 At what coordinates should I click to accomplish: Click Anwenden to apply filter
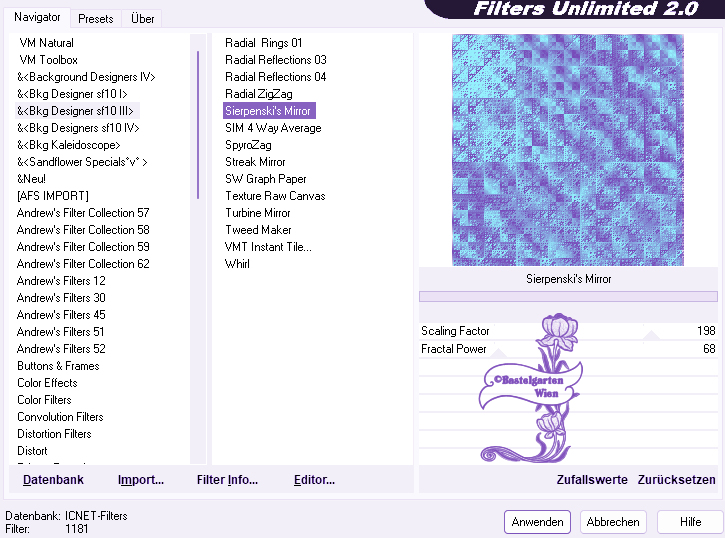click(537, 522)
